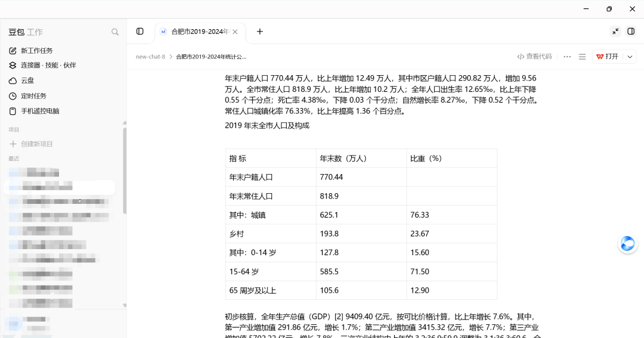Click the breadcrumb file name 合肥市2019-2024年统计公...
Viewport: 644px width, 338px height.
point(211,57)
